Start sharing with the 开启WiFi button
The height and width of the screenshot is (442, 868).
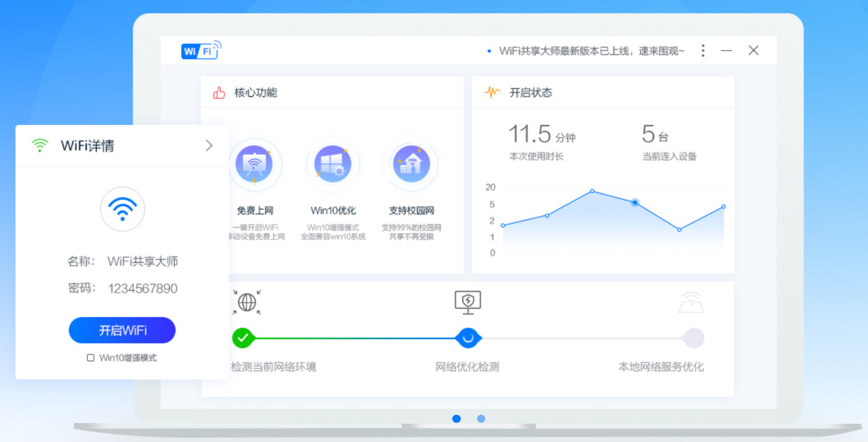point(122,330)
